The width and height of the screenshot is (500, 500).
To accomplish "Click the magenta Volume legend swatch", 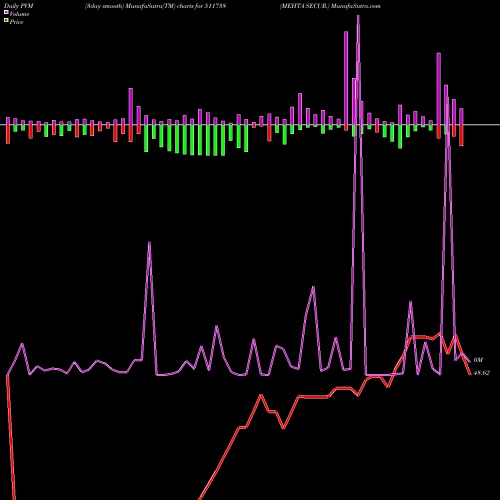I will click(x=6, y=13).
